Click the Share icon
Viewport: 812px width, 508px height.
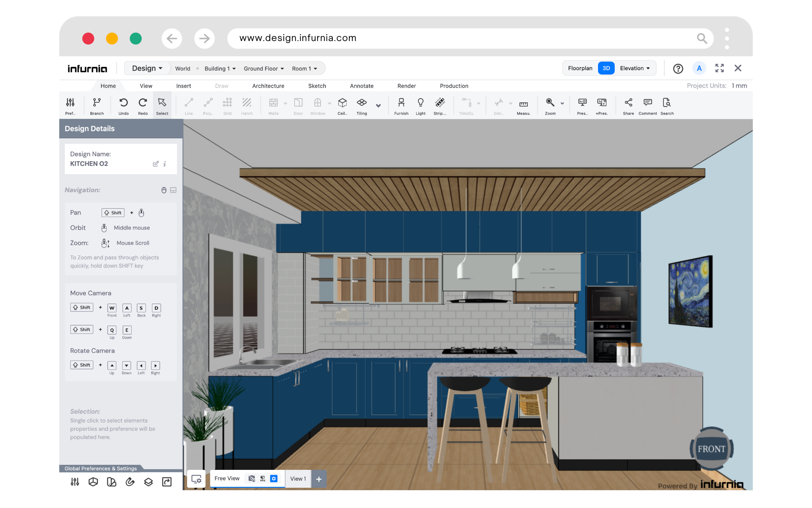tap(628, 103)
